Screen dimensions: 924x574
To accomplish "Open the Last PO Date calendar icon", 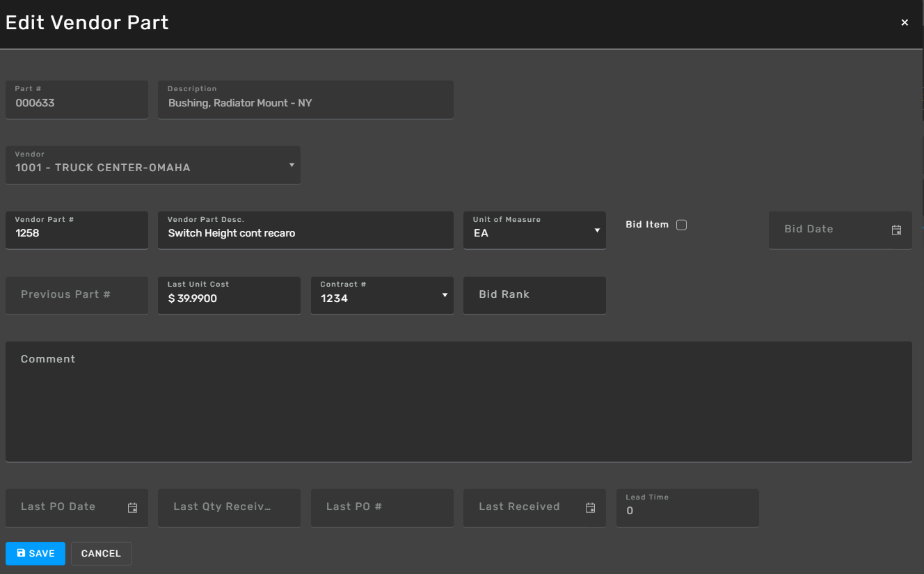I will click(x=132, y=507).
